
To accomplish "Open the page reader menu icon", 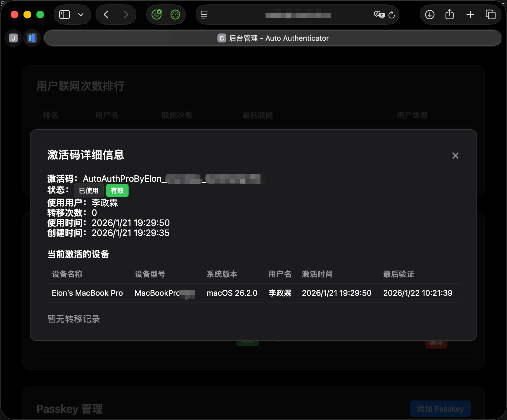I will pyautogui.click(x=204, y=15).
